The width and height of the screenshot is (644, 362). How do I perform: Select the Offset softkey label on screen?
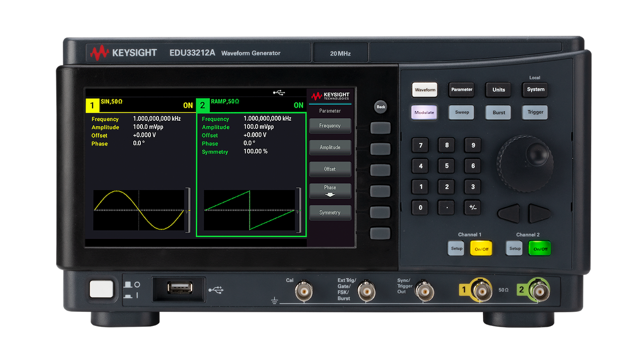pyautogui.click(x=330, y=169)
